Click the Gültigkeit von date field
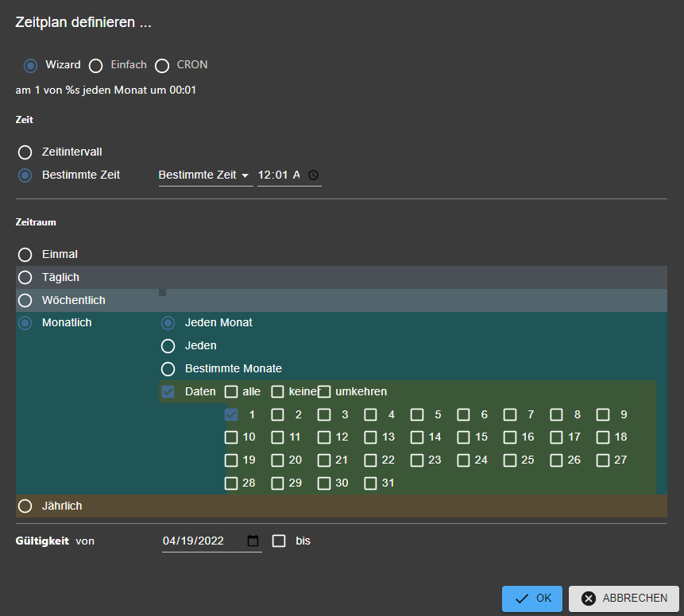The height and width of the screenshot is (616, 684). click(203, 541)
